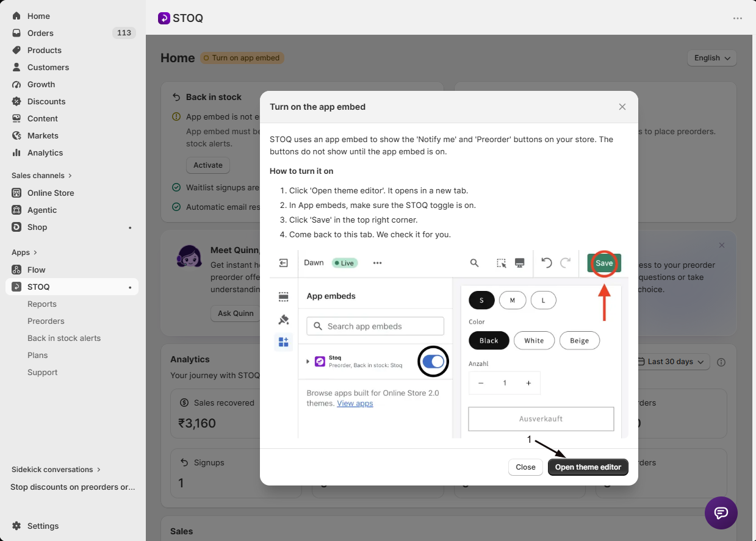Close the Turn on the app embed dialog
Viewport: 756px width, 541px height.
pyautogui.click(x=622, y=107)
